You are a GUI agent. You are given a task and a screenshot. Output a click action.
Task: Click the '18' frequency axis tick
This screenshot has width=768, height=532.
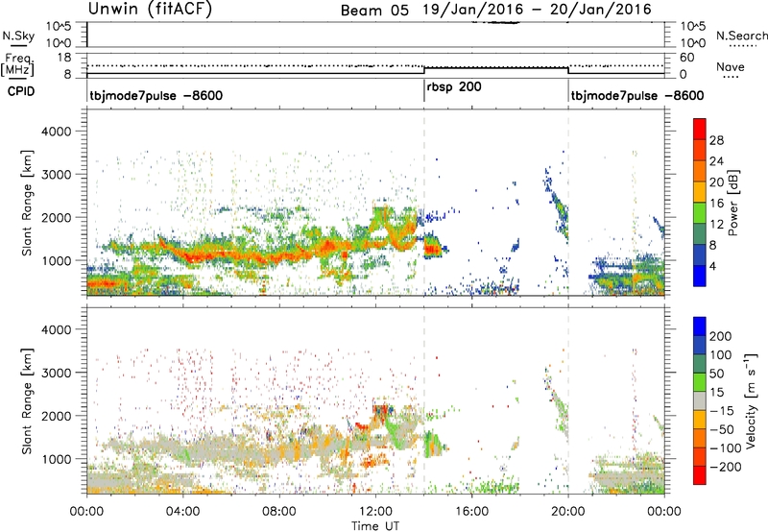pyautogui.click(x=64, y=58)
